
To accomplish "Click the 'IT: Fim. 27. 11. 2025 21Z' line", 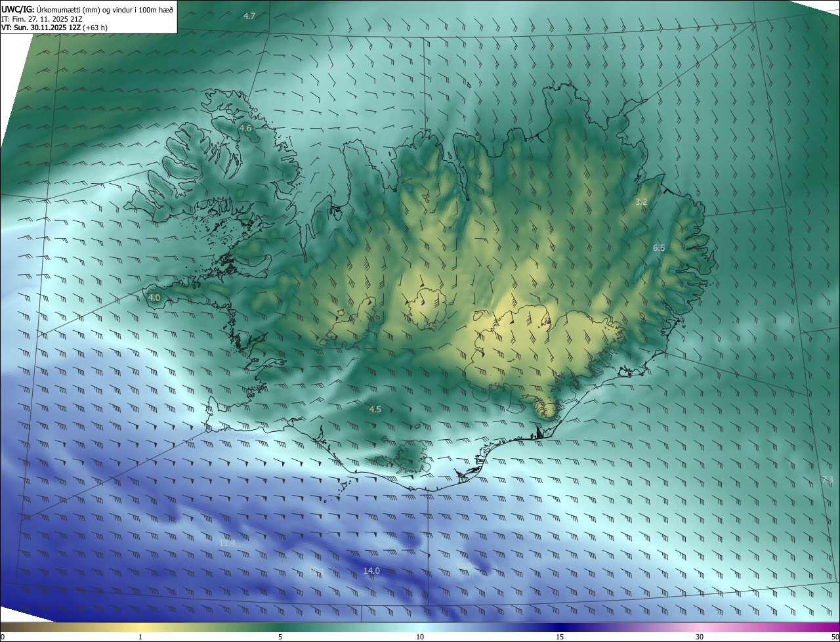I will (43, 18).
